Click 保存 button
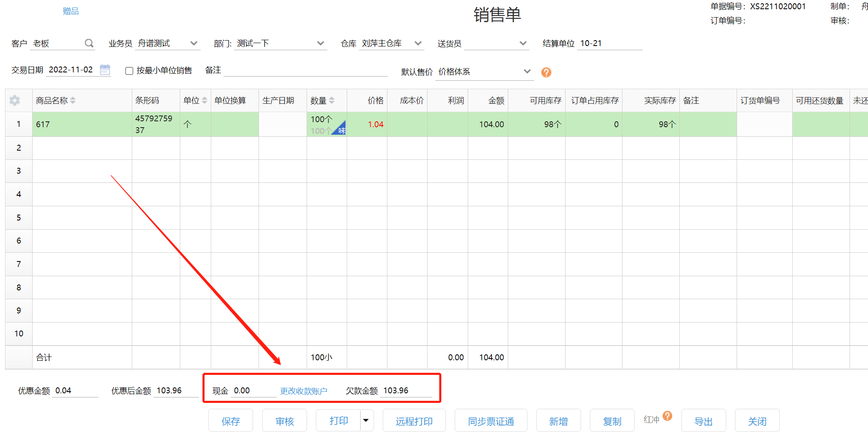 tap(230, 421)
